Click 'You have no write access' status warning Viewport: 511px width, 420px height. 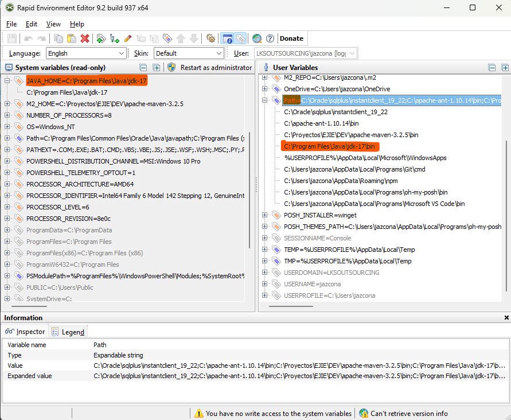click(x=273, y=414)
